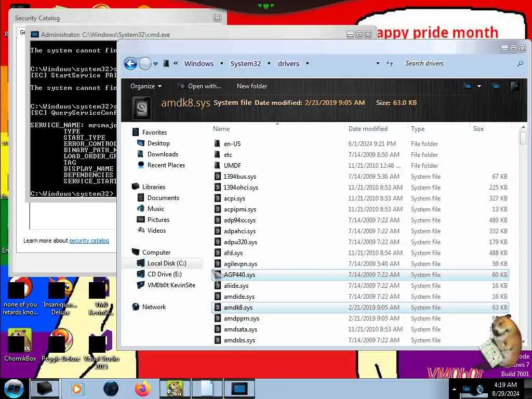Expand the view options dropdown arrow

(479, 86)
